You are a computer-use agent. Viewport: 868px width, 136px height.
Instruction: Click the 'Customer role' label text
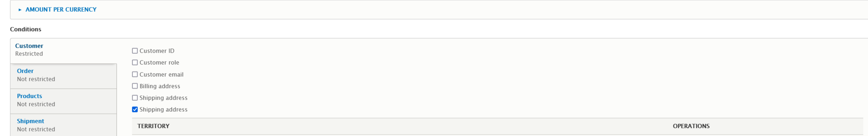159,63
